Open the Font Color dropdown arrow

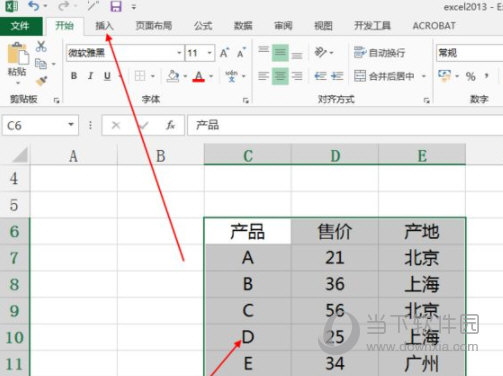[x=211, y=76]
